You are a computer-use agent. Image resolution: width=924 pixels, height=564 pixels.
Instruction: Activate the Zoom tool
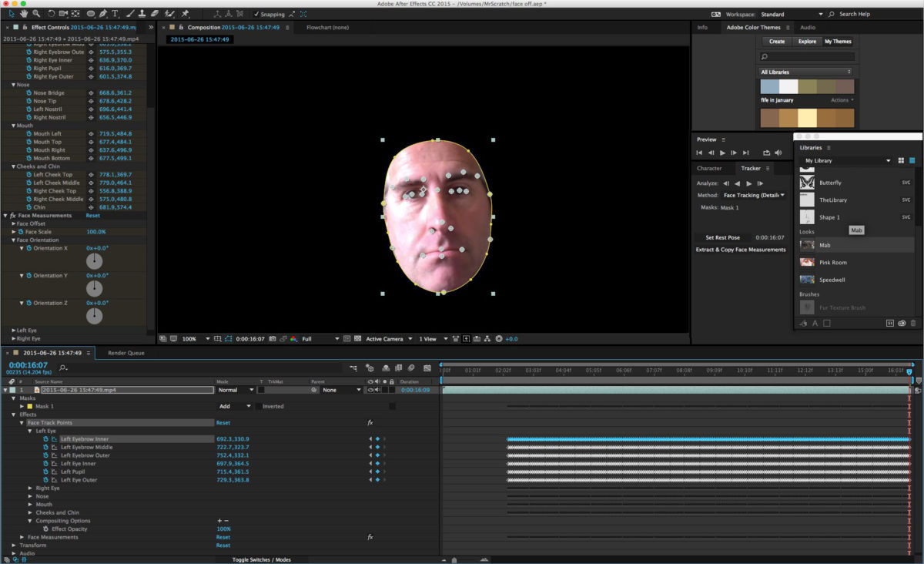tap(35, 14)
